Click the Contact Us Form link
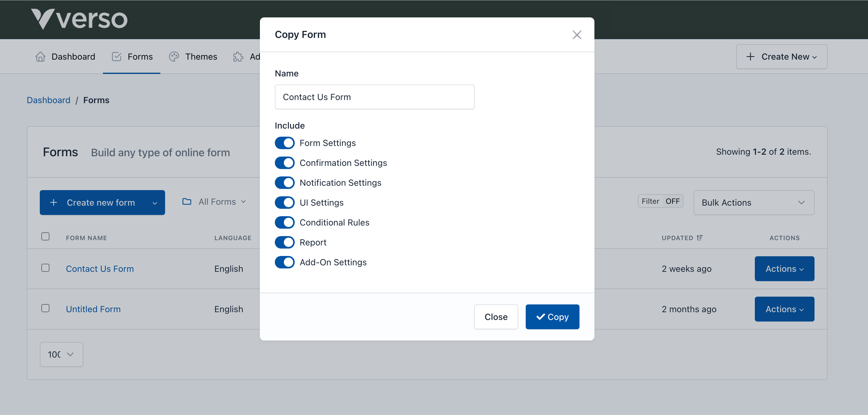Viewport: 868px width, 415px height. [x=100, y=268]
